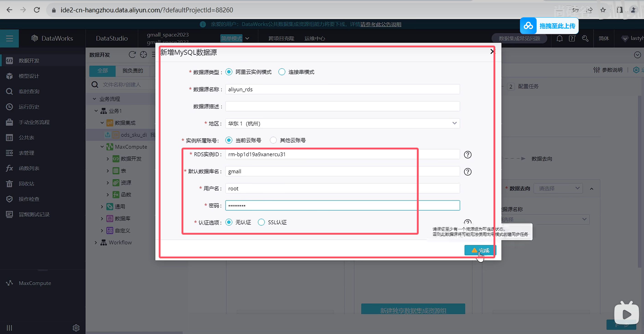Click the help icon next to RDS实例ID
The width and height of the screenshot is (644, 334).
(x=467, y=155)
